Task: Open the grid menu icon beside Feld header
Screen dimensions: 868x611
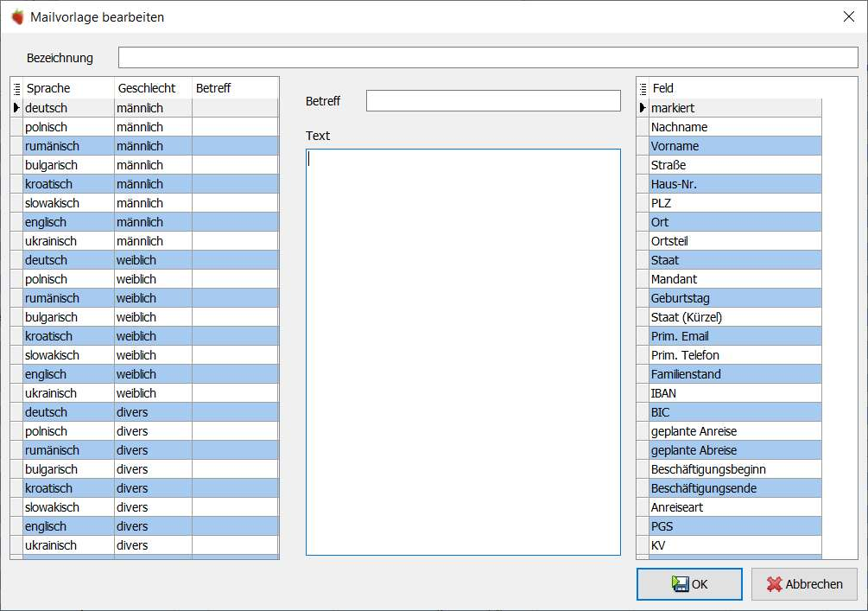Action: coord(643,89)
